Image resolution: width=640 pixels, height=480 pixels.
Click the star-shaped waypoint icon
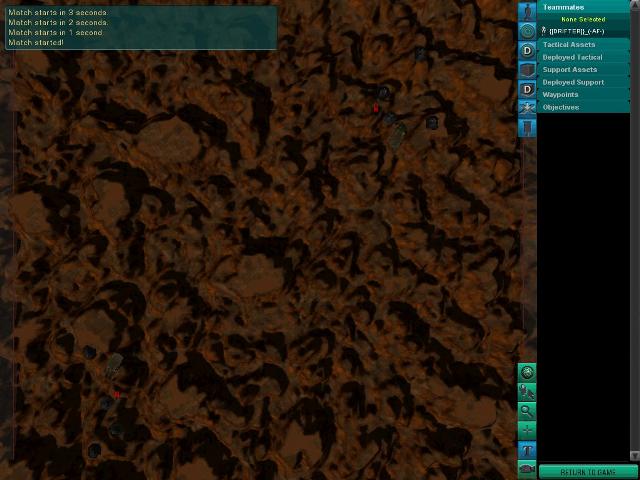point(527,108)
